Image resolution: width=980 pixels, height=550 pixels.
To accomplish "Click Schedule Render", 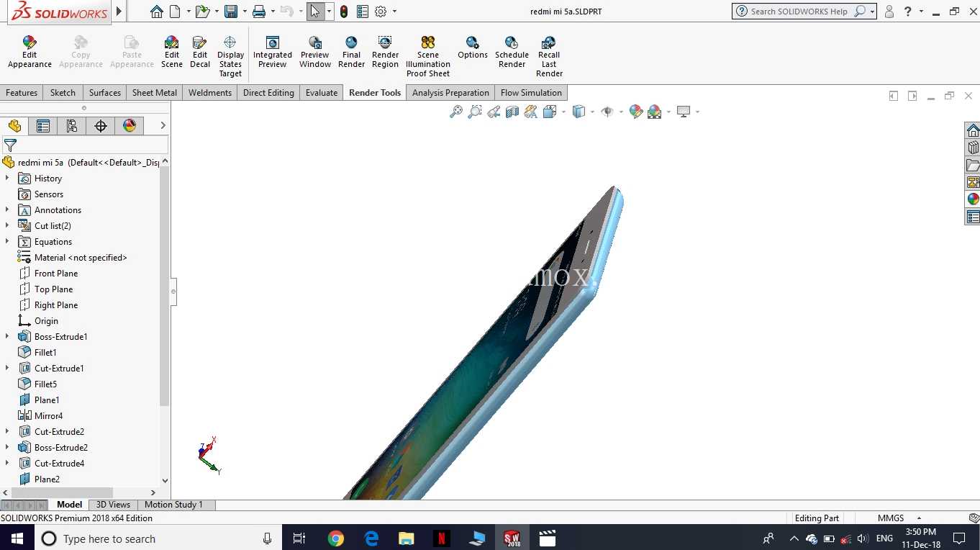I will click(x=512, y=52).
